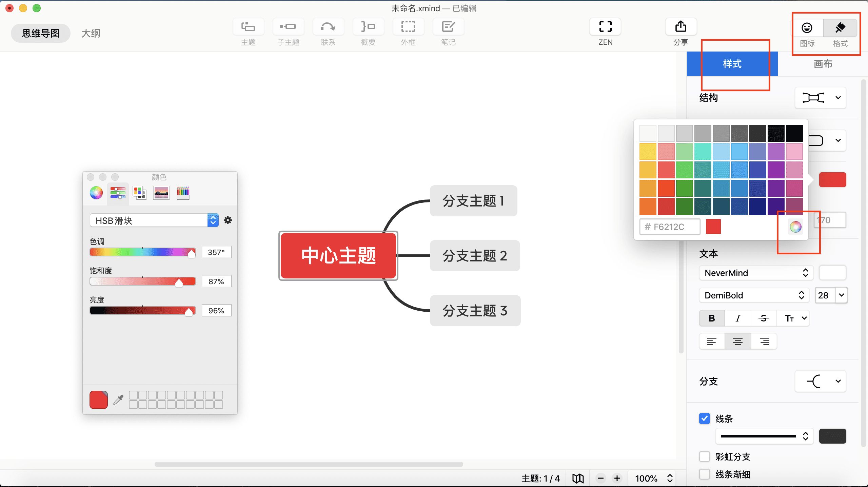Enable the 线条渐细 checkbox

pyautogui.click(x=705, y=474)
